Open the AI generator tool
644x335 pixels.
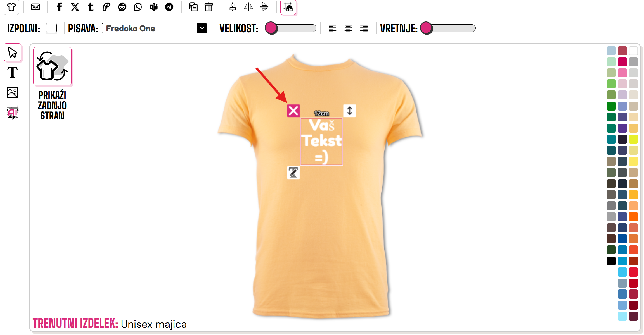point(13,113)
